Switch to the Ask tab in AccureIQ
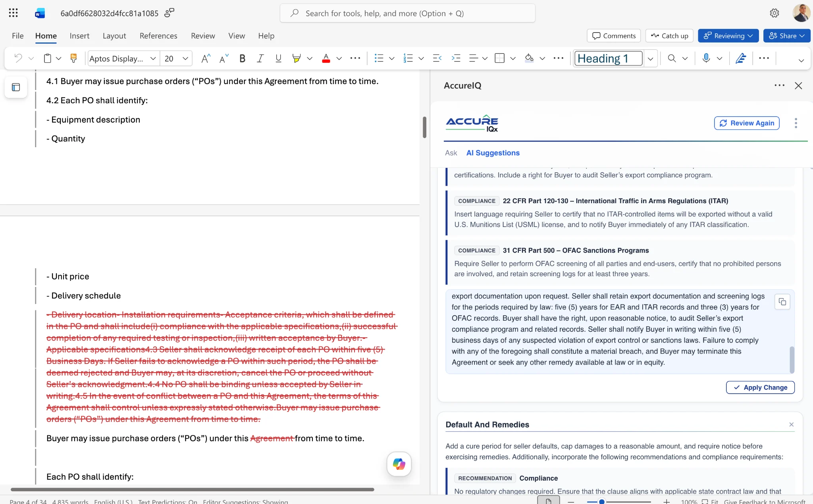Image resolution: width=813 pixels, height=504 pixels. [x=451, y=153]
